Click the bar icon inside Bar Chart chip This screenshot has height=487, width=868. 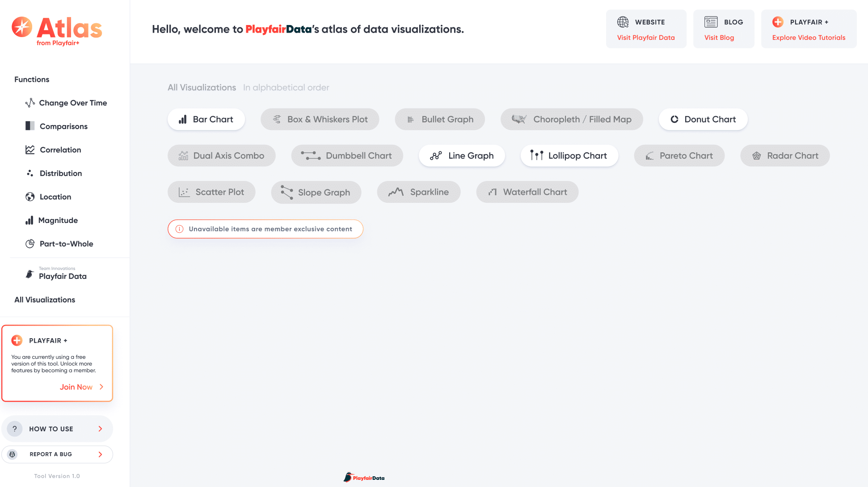click(183, 119)
